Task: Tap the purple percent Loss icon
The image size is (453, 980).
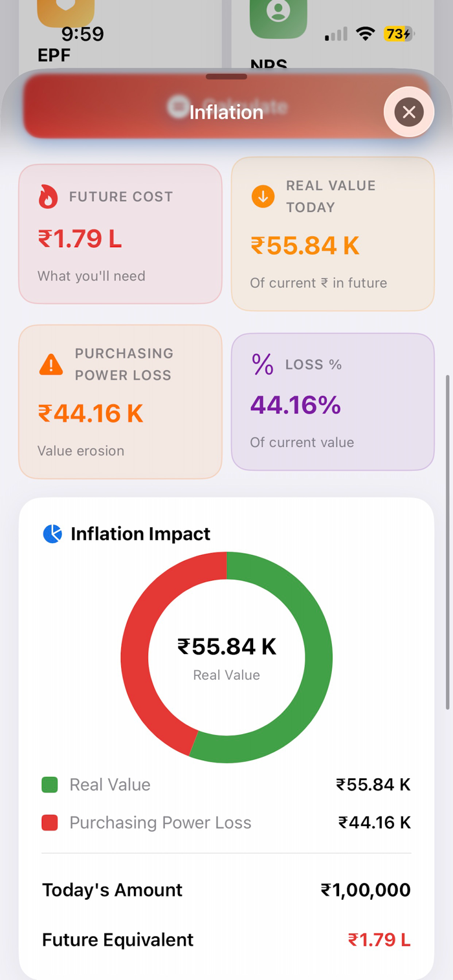Action: [x=263, y=365]
